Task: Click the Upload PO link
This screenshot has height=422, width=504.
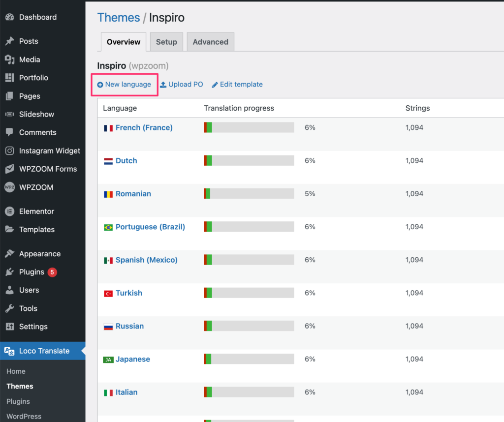Action: click(x=186, y=85)
